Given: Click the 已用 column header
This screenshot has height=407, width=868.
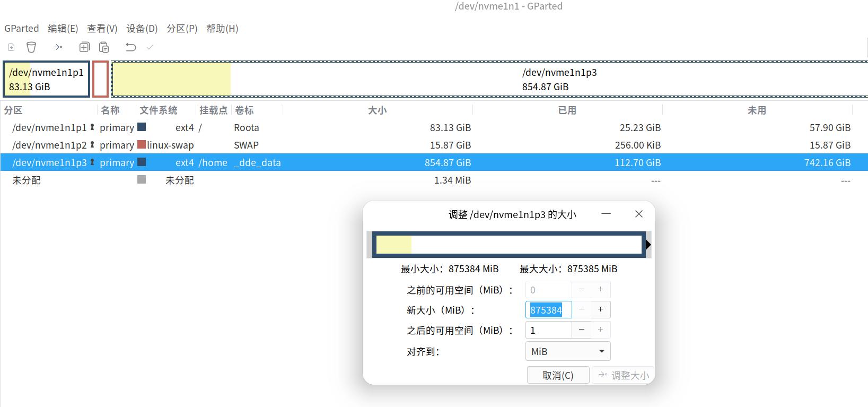Looking at the screenshot, I should click(x=567, y=110).
